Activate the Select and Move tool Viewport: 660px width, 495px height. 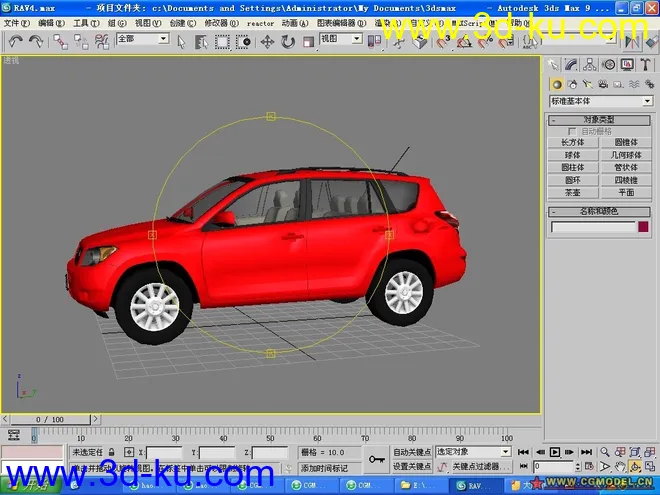(267, 42)
